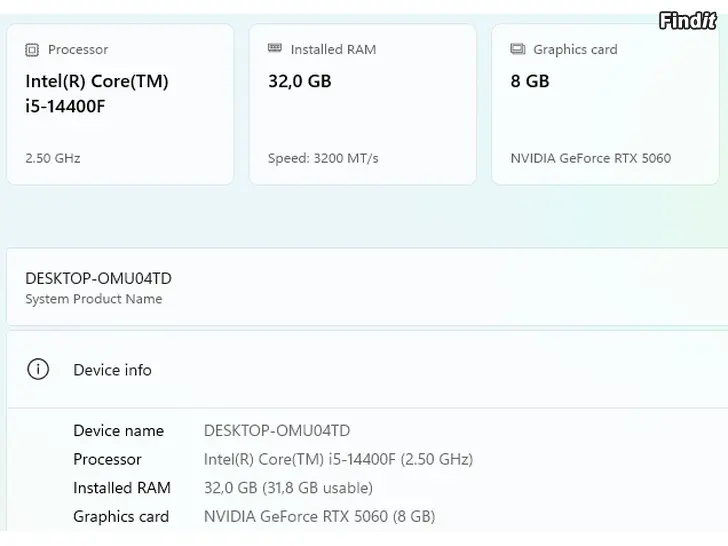This screenshot has height=546, width=728.
Task: Select 'Speed: 3200 MT/s' text
Action: 323,158
